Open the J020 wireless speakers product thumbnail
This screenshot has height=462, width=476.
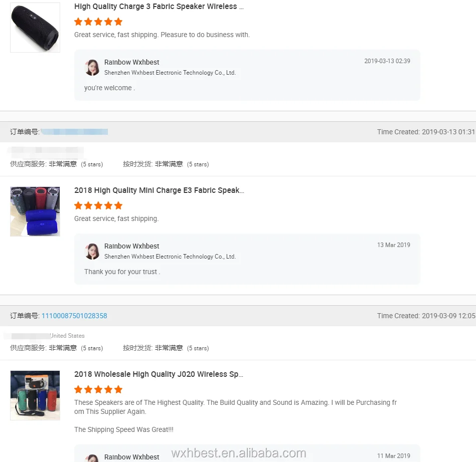(35, 395)
